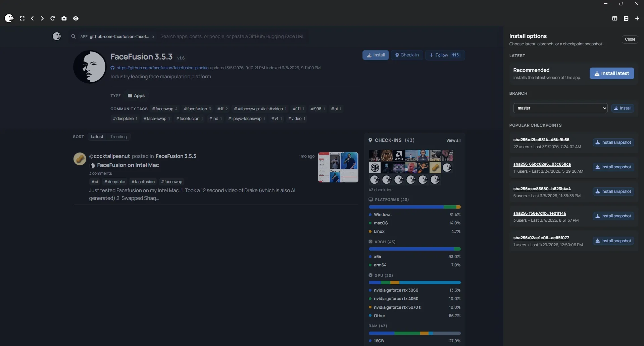Toggle fullscreen mode icon

(22, 18)
